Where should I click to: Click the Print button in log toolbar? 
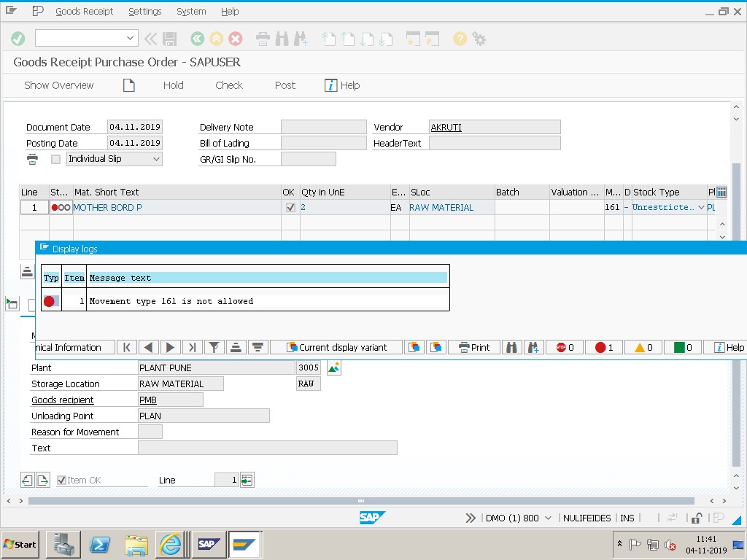pyautogui.click(x=474, y=347)
